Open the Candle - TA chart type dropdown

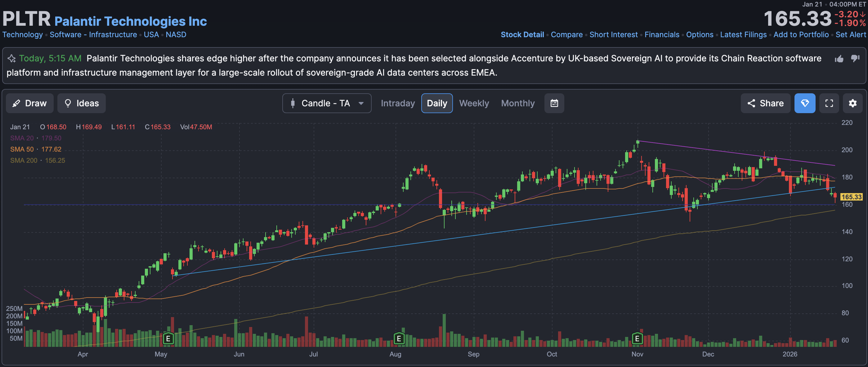(x=325, y=103)
